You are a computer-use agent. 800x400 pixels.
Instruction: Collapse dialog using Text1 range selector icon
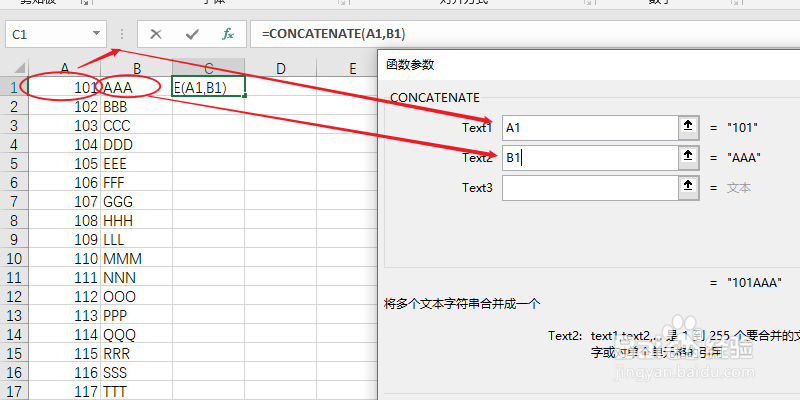coord(688,128)
